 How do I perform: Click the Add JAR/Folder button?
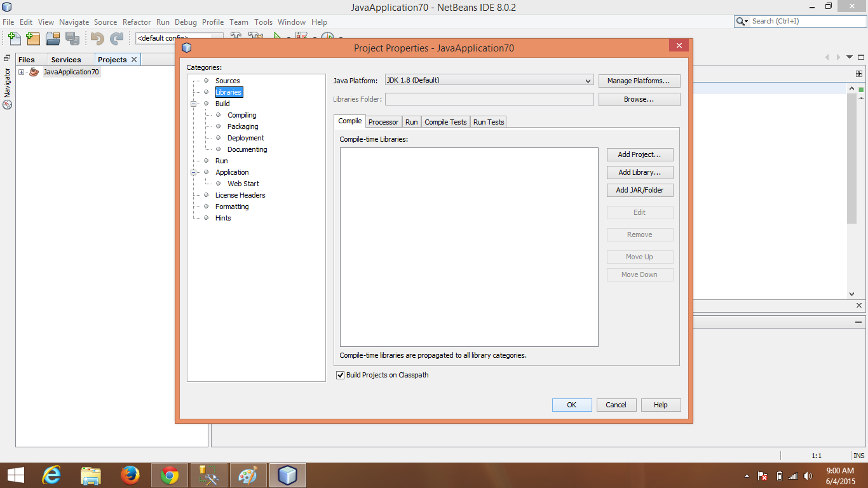[639, 190]
